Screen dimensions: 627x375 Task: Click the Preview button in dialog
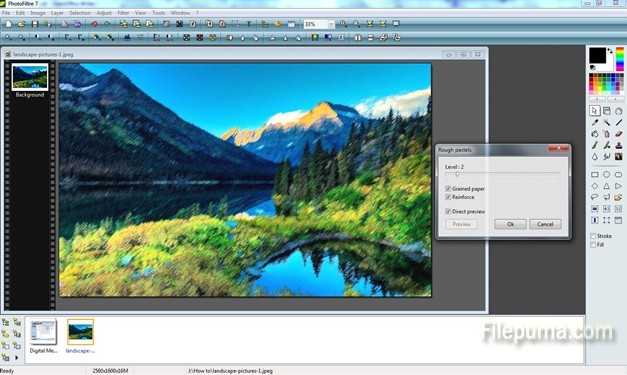click(461, 224)
